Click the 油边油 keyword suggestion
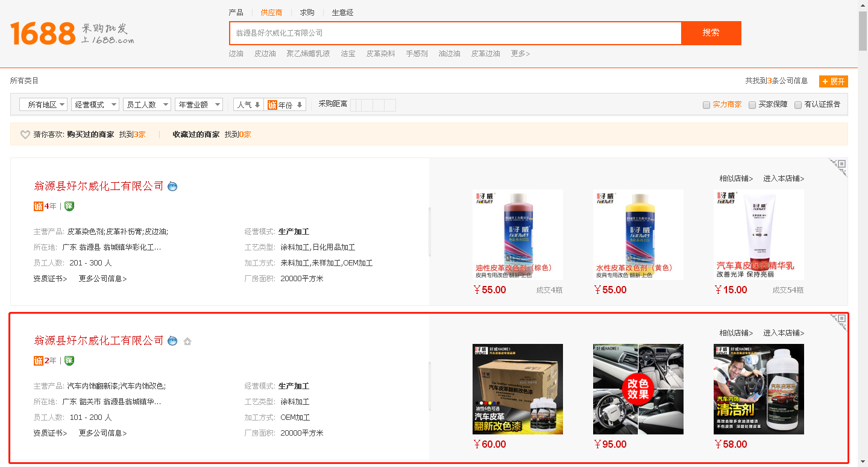The image size is (868, 467). (x=449, y=54)
